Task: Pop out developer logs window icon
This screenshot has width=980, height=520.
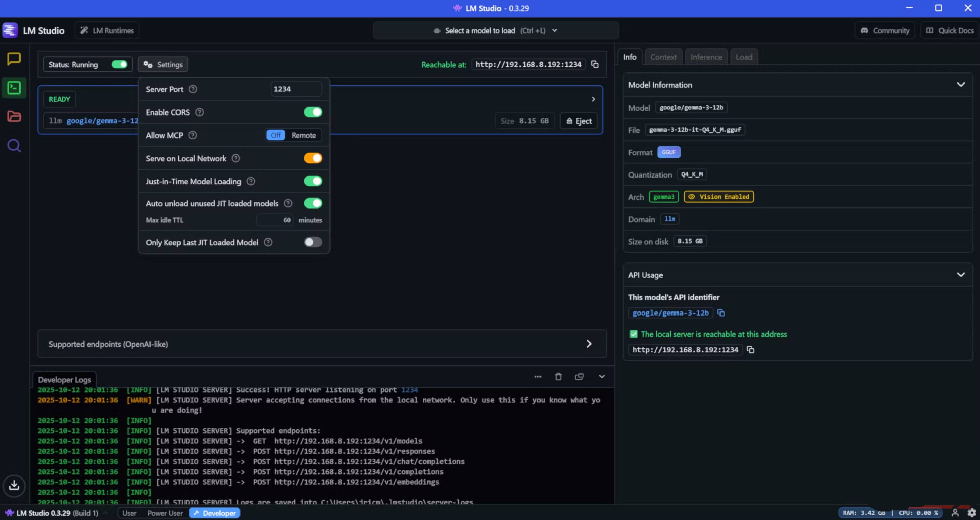Action: [x=579, y=377]
